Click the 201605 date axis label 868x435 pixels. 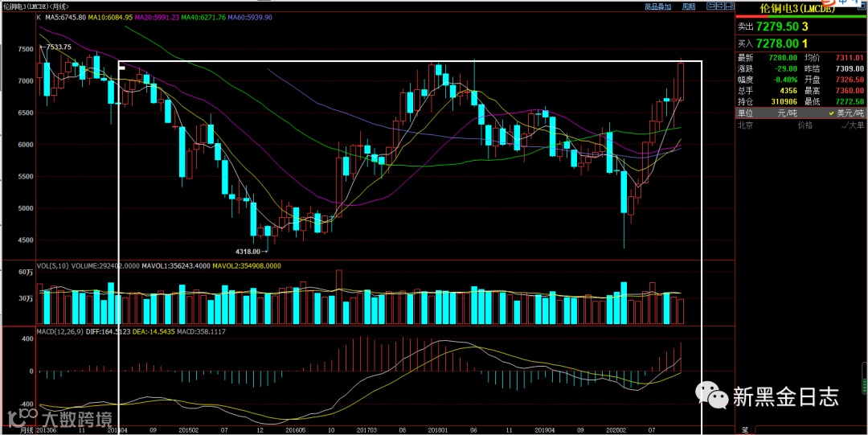[296, 430]
